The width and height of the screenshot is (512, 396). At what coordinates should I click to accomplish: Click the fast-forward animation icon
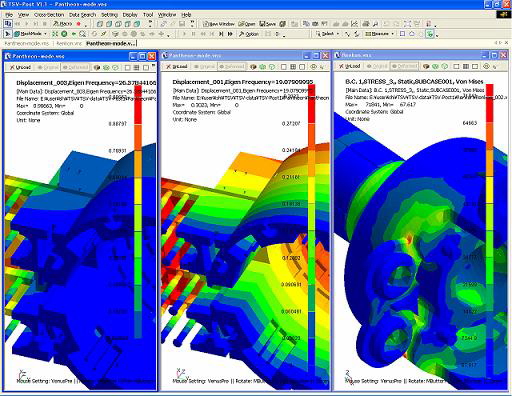230,34
